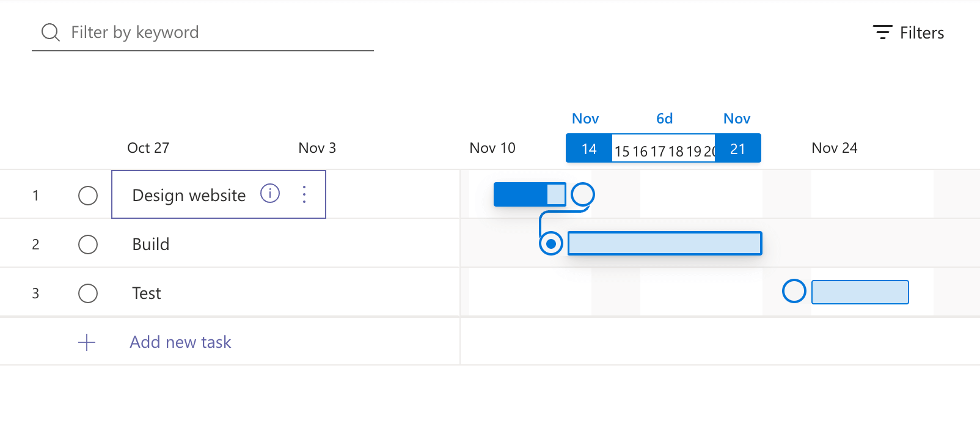Viewport: 980px width, 423px height.
Task: Select the Test task Gantt bar
Action: [860, 292]
